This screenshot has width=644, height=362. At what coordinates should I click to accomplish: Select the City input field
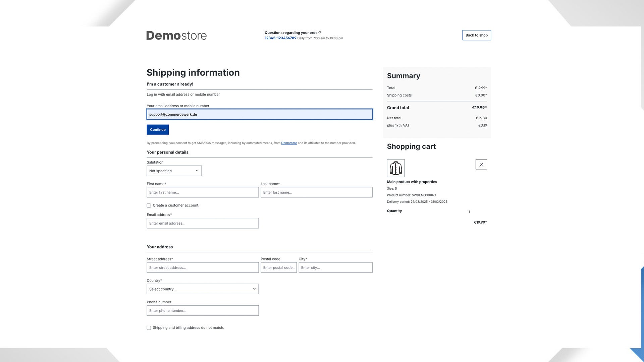(335, 267)
